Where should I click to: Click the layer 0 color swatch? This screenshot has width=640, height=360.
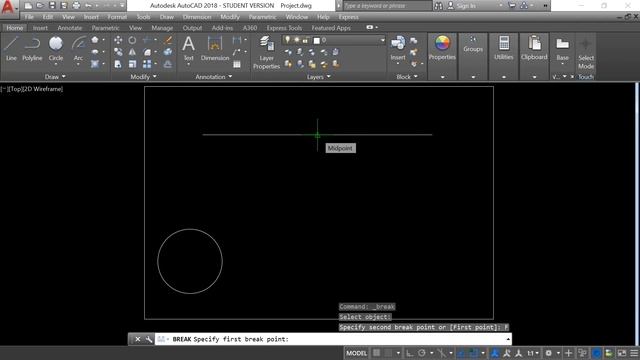tap(316, 40)
